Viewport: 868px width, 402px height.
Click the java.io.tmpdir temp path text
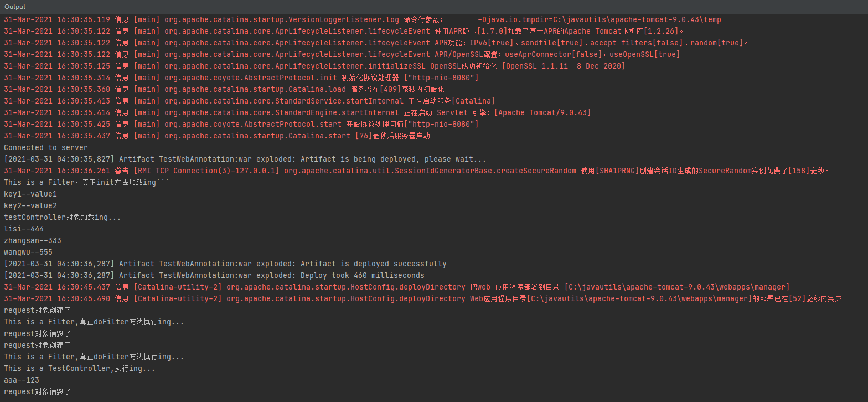coord(600,19)
